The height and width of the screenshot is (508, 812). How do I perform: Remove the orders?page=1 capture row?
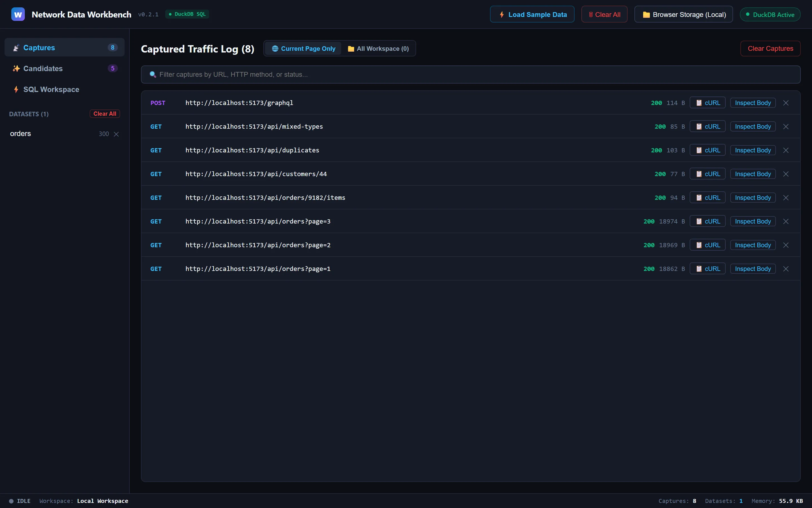click(x=786, y=269)
